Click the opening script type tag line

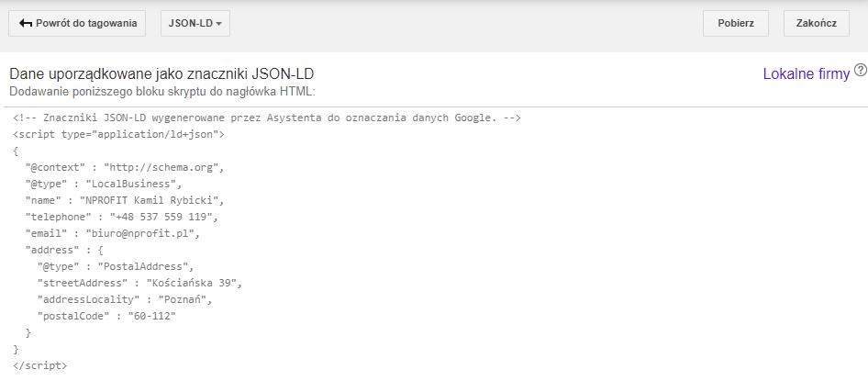coord(119,135)
